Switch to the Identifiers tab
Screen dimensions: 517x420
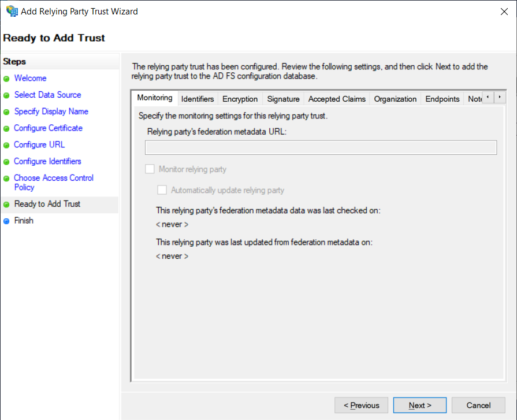coord(198,99)
